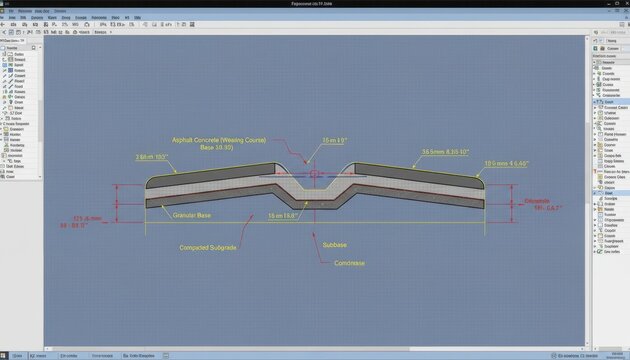The width and height of the screenshot is (630, 360).
Task: Select the 15 m 10" dimension label
Action: click(334, 140)
